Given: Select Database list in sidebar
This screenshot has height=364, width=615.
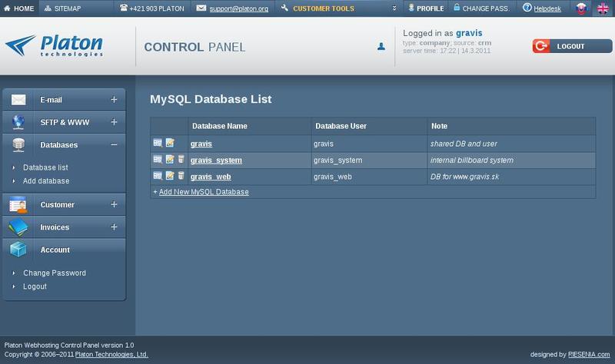Looking at the screenshot, I should pyautogui.click(x=45, y=167).
